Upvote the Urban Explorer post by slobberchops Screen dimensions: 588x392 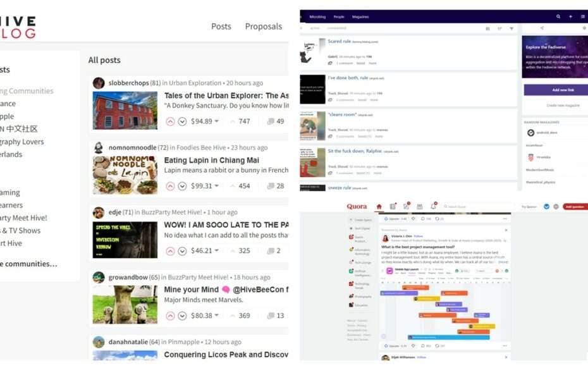pyautogui.click(x=170, y=121)
